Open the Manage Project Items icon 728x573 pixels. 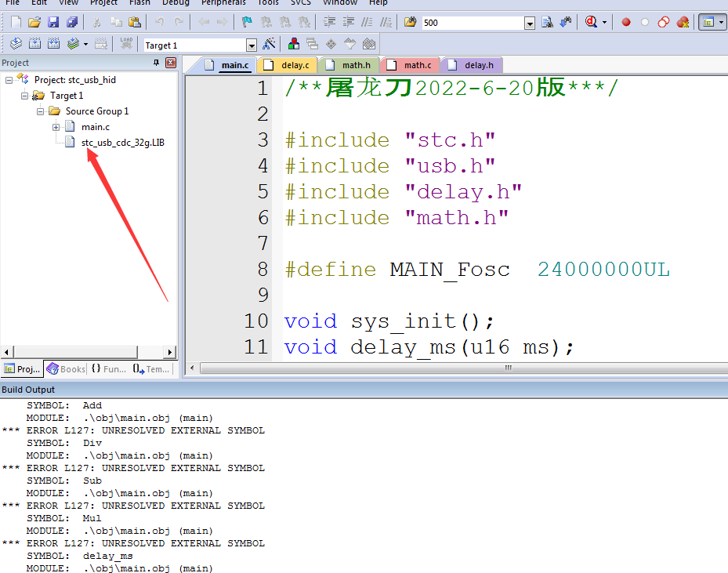click(x=294, y=45)
